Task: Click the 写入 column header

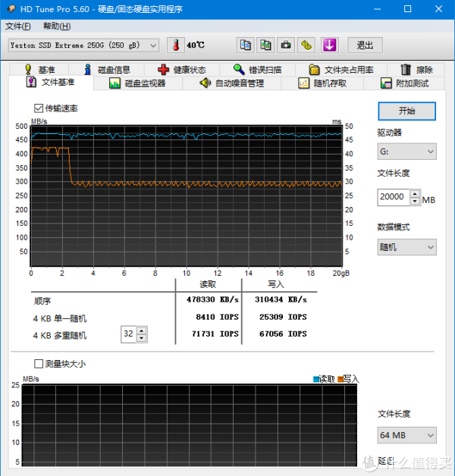Action: [276, 284]
